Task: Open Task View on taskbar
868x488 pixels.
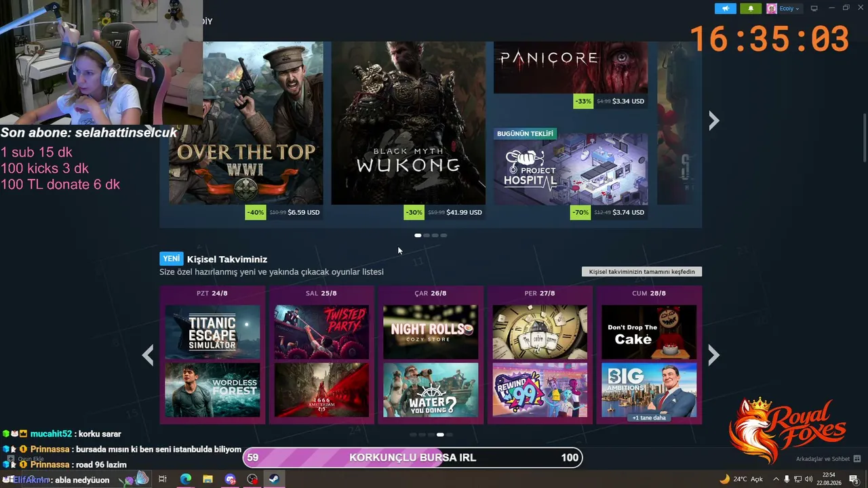Action: 163,479
